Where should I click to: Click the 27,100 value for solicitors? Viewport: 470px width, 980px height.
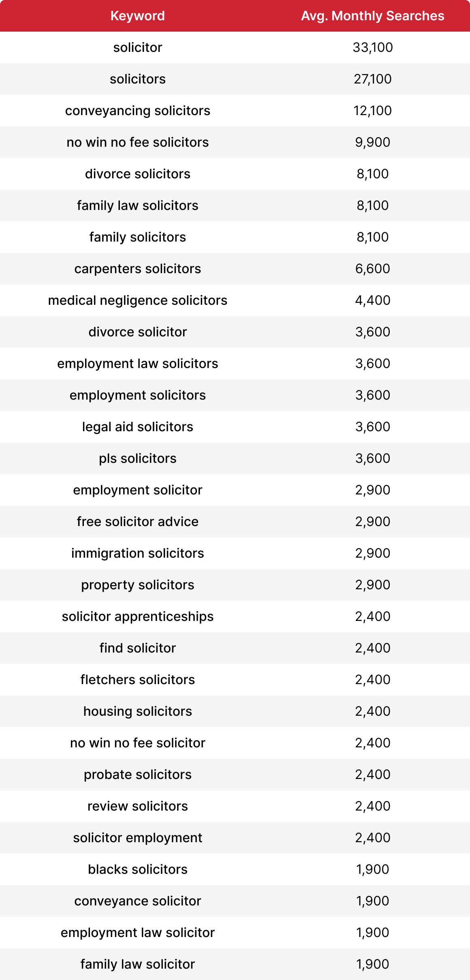point(373,79)
